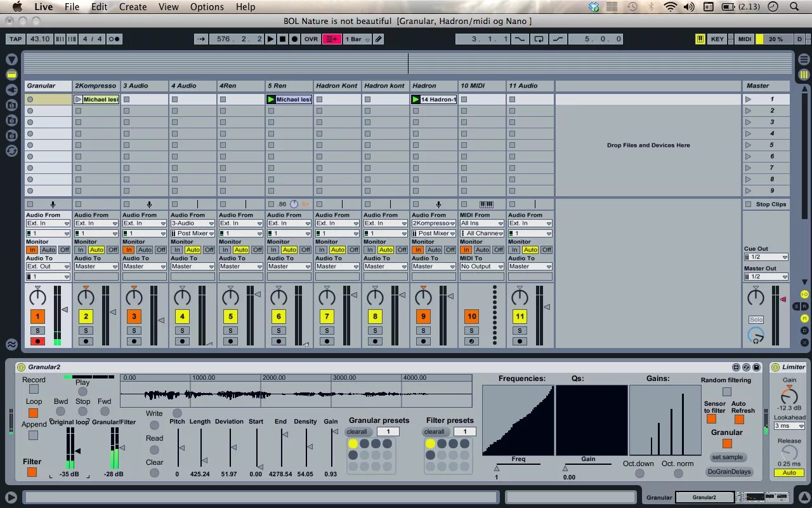Open the Create menu

(133, 7)
